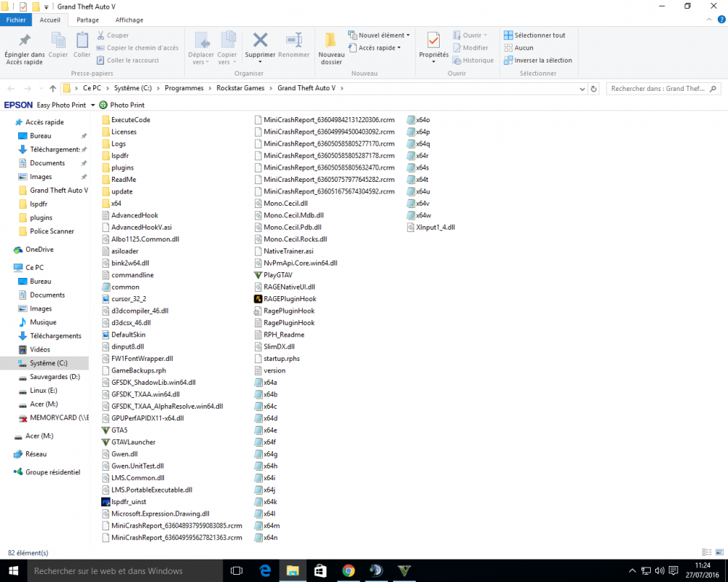Click Aucun to deselect all

[x=519, y=48]
